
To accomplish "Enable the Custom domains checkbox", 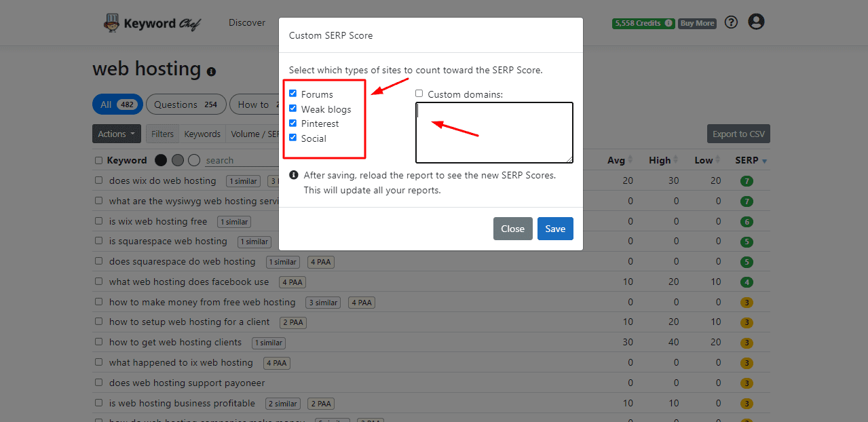I will pyautogui.click(x=419, y=94).
